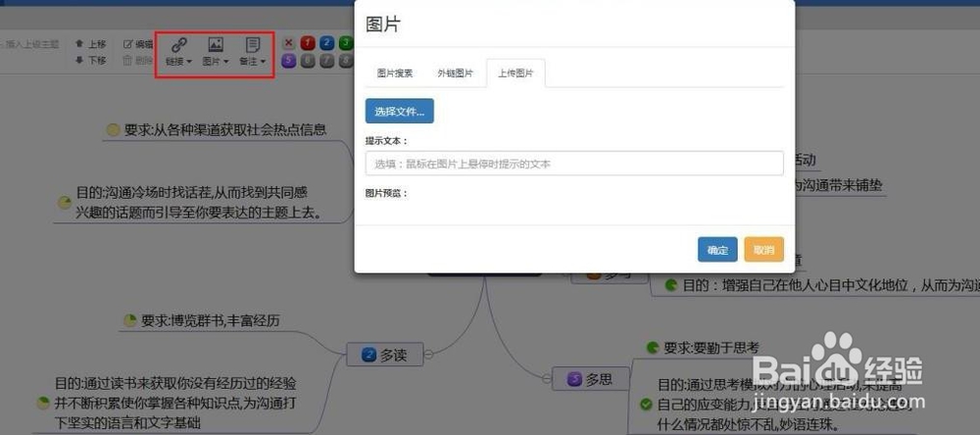Open the 图片 dropdown arrow
Image resolution: width=980 pixels, height=435 pixels.
225,62
